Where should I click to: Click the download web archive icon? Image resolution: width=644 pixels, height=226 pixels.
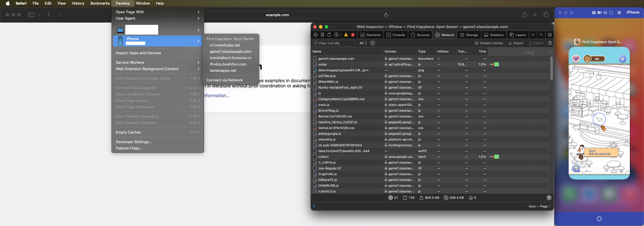point(336,35)
